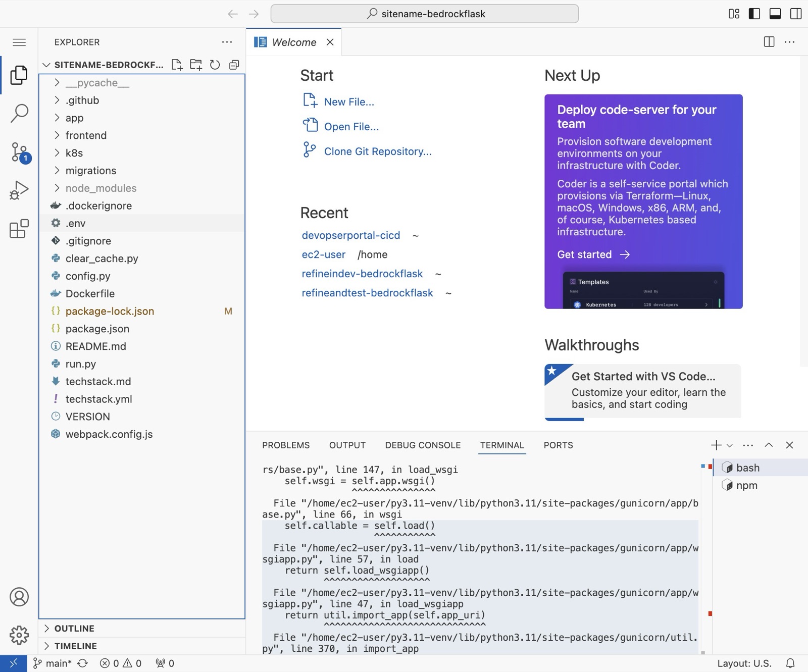
Task: Toggle the secondary side bar
Action: click(x=796, y=14)
